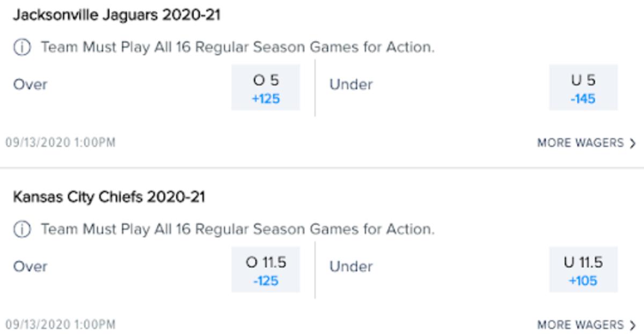The image size is (644, 334).
Task: Expand MORE WAGERS chevron for Chiefs
Action: tap(633, 324)
